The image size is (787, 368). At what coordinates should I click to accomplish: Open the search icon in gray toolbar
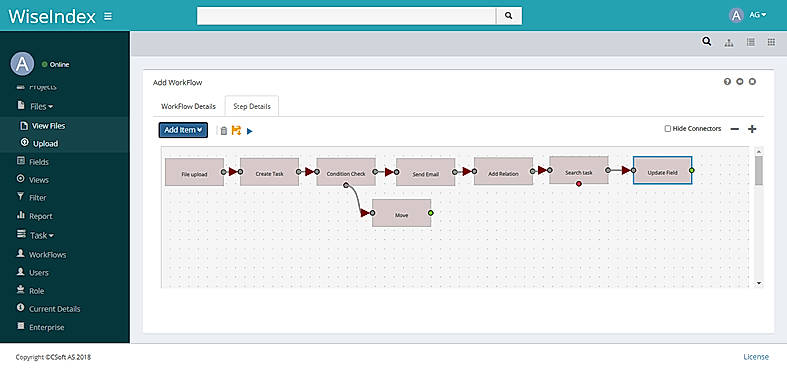tap(707, 42)
